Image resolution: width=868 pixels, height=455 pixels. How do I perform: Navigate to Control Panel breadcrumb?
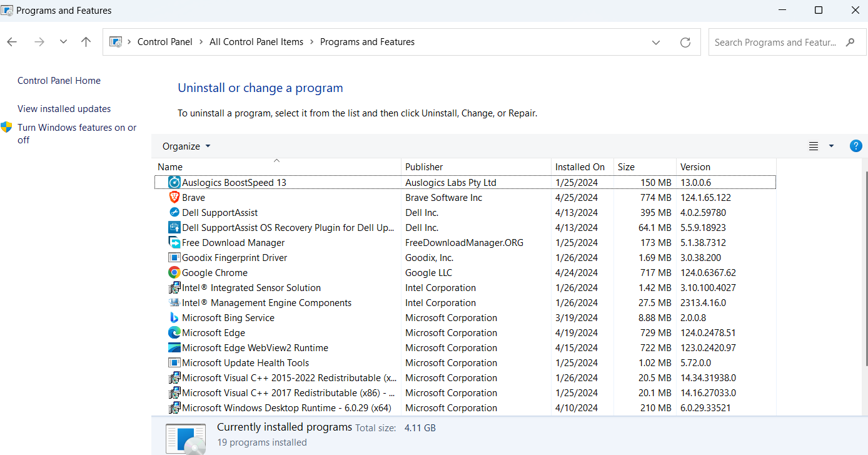165,42
